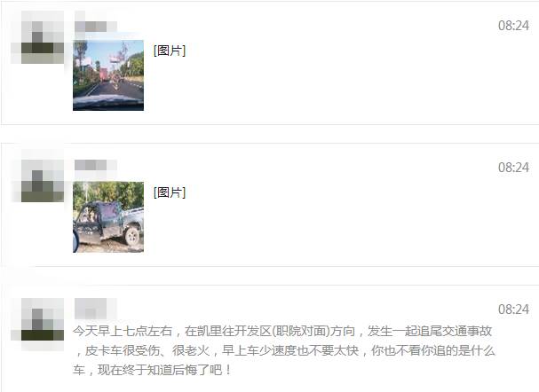Click the phrase 发生一起追尾交通事故
This screenshot has height=392, width=539.
pos(430,331)
